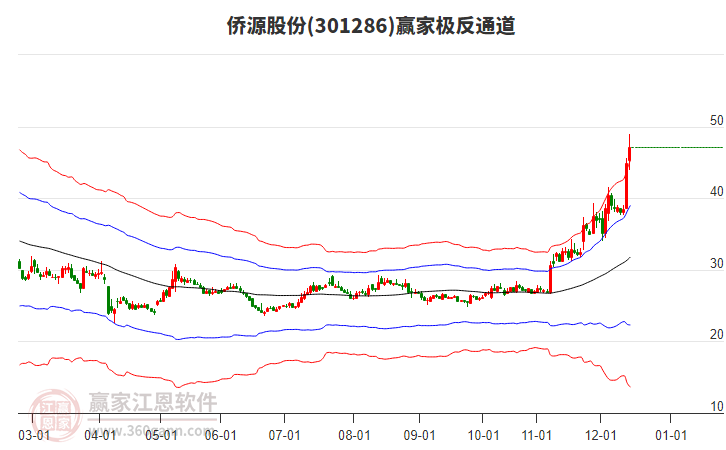Screen dimensions: 726x450
Task: Click the 12-01 date label
Action: [x=601, y=436]
